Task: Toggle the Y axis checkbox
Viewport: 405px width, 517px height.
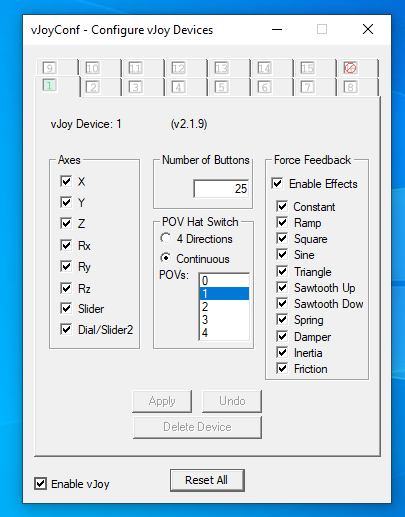Action: 66,202
